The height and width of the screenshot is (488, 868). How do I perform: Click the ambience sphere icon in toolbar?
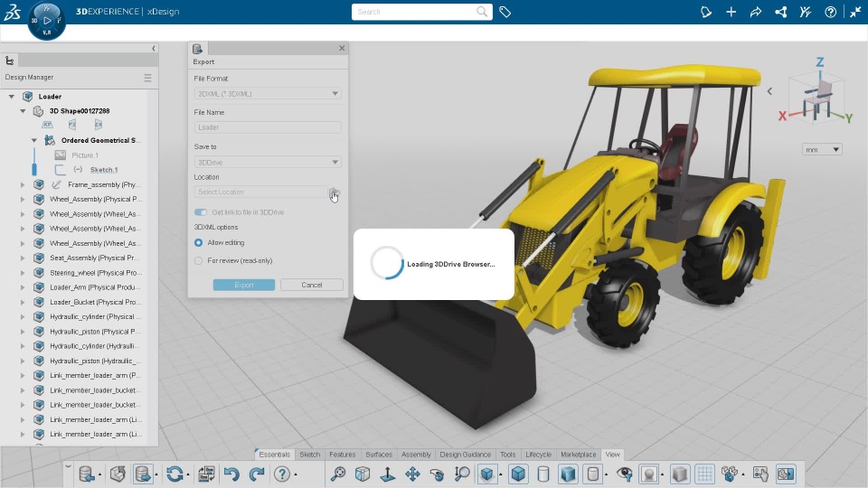pyautogui.click(x=649, y=474)
